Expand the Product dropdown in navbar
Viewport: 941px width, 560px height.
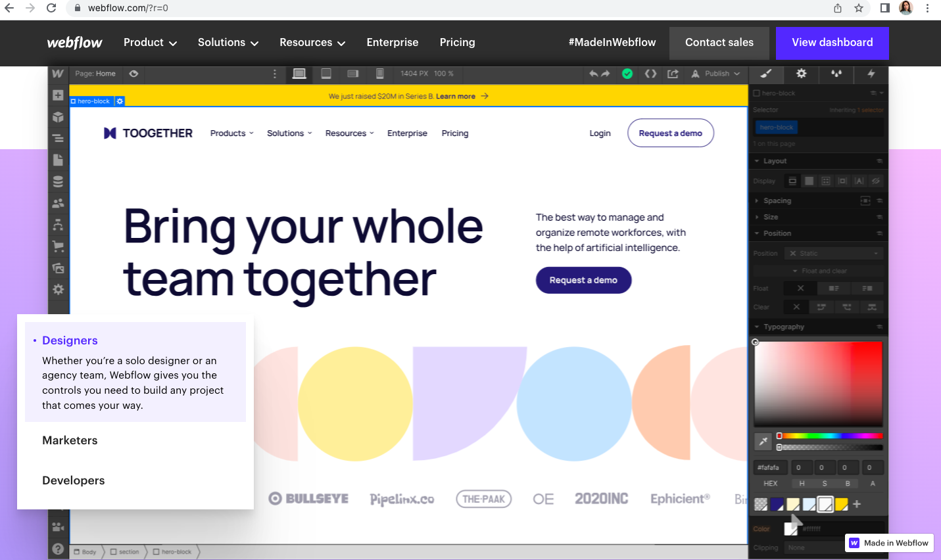click(x=150, y=42)
